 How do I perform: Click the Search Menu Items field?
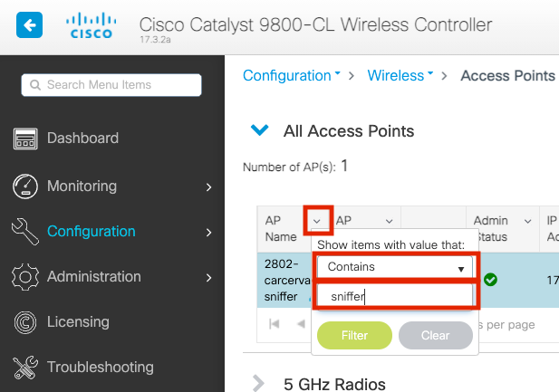point(111,85)
